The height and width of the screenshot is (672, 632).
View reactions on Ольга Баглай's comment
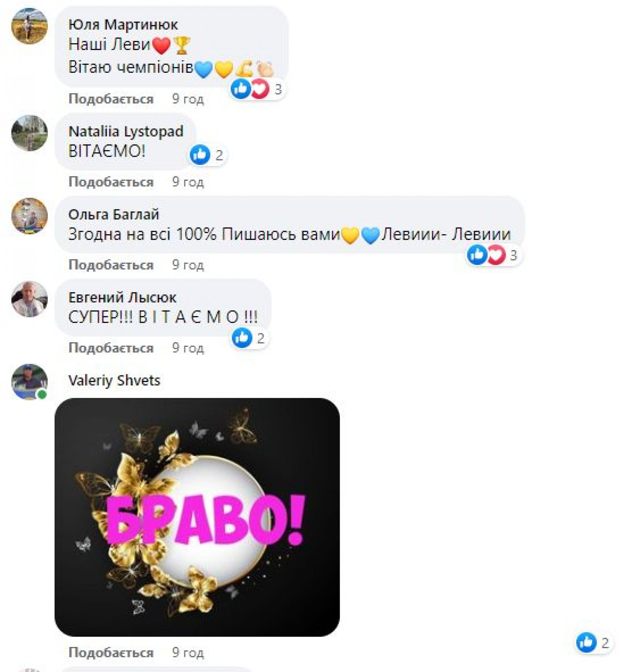[494, 255]
